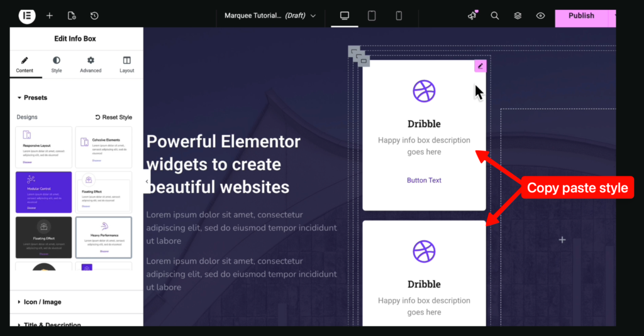Open the Structure layers icon

[x=518, y=16]
